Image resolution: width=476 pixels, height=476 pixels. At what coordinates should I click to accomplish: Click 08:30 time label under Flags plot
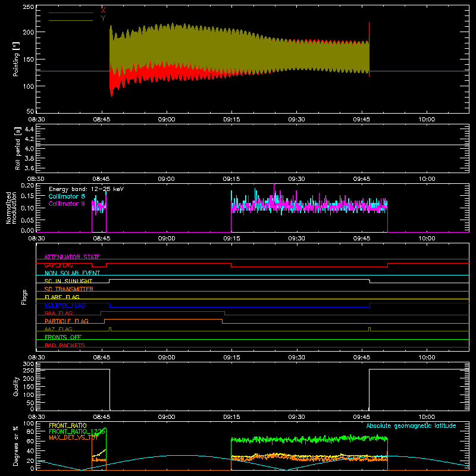coord(36,358)
